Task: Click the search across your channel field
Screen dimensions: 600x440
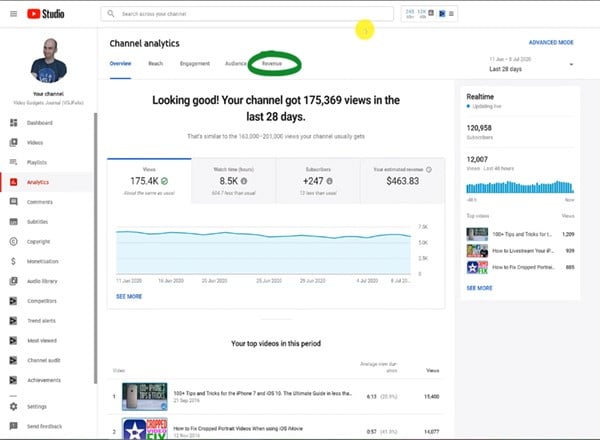Action: click(247, 14)
